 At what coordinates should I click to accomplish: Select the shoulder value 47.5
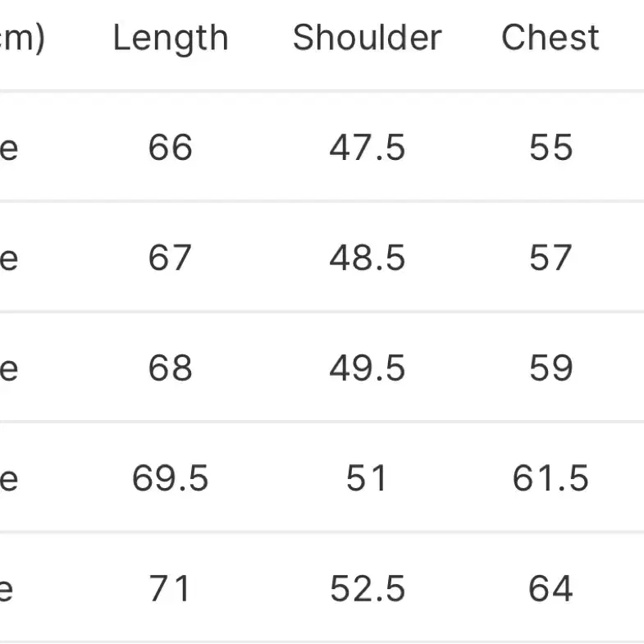[x=368, y=147]
